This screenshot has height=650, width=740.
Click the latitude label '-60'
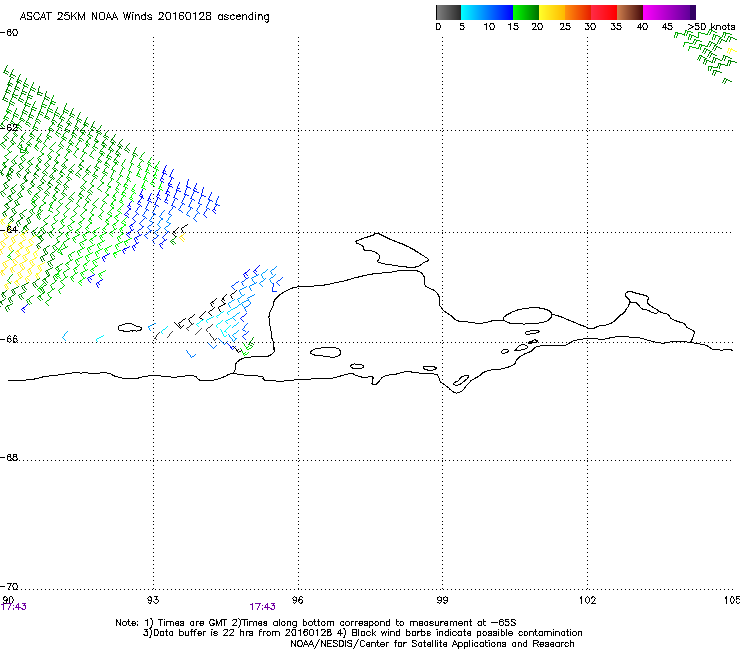(9, 33)
